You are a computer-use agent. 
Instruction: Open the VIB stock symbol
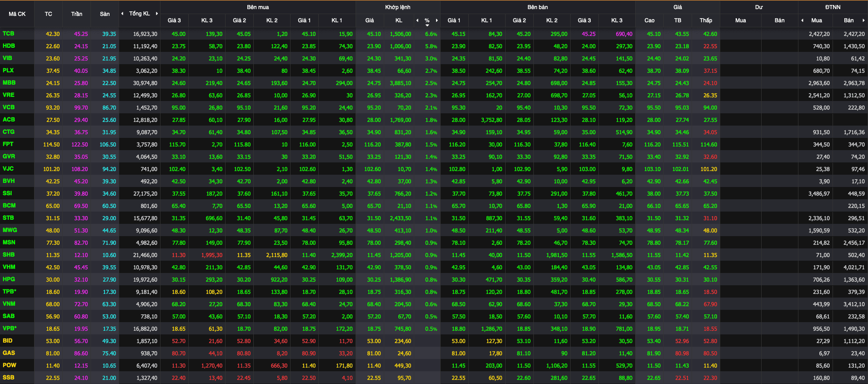[7, 58]
